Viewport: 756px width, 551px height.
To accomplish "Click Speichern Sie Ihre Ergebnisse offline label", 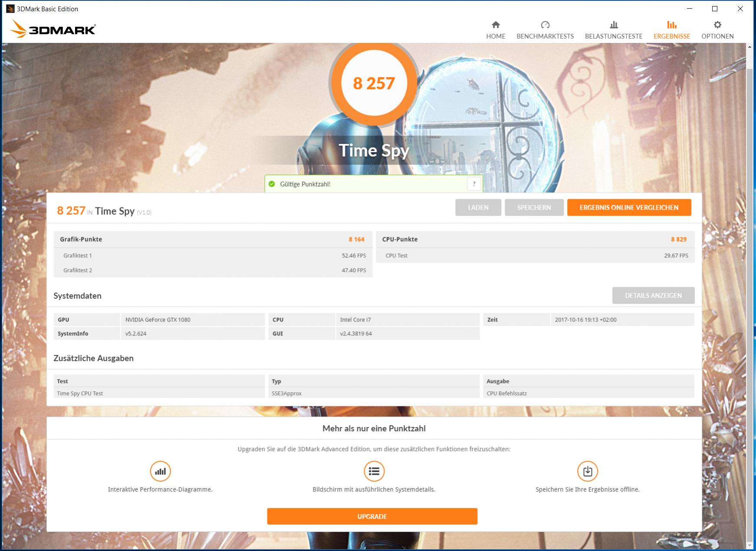I will pos(587,489).
